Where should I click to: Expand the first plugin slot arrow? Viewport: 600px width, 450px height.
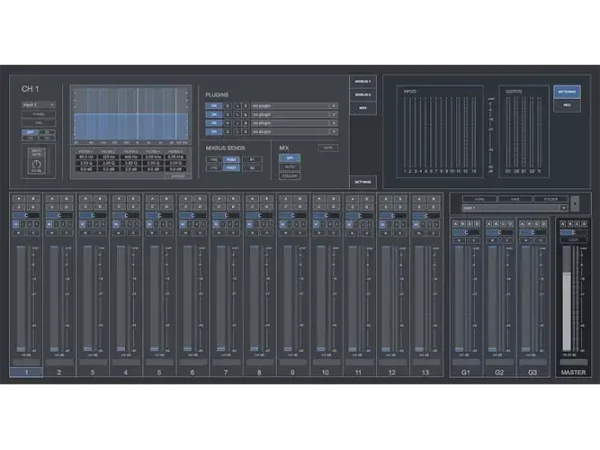(x=333, y=106)
